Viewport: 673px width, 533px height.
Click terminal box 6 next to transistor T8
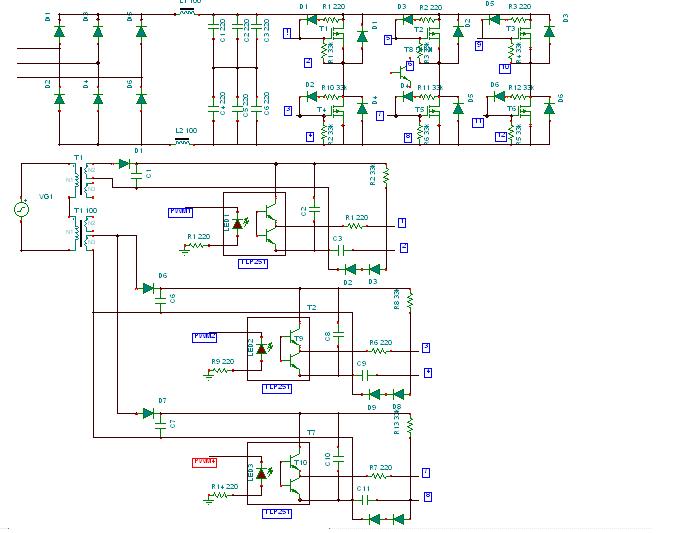[409, 66]
